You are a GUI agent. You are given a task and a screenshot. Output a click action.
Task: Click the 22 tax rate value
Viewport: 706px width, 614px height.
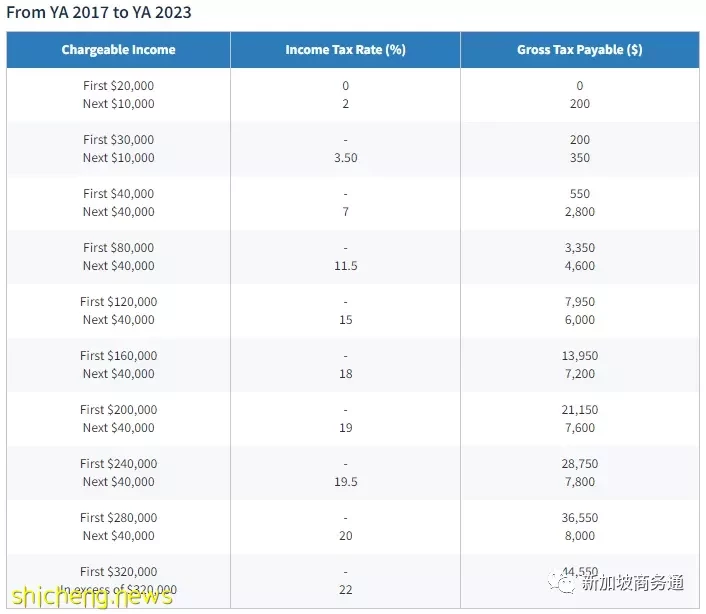pos(345,590)
